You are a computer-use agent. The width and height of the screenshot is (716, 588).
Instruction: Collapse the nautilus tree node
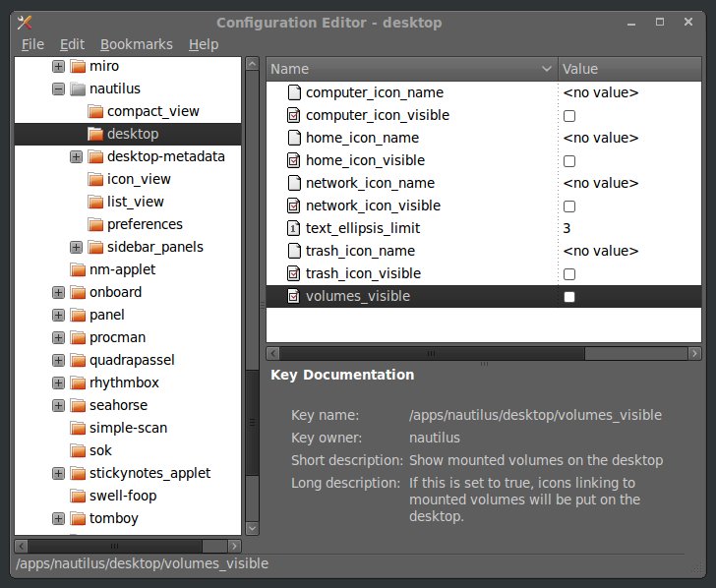pos(58,88)
